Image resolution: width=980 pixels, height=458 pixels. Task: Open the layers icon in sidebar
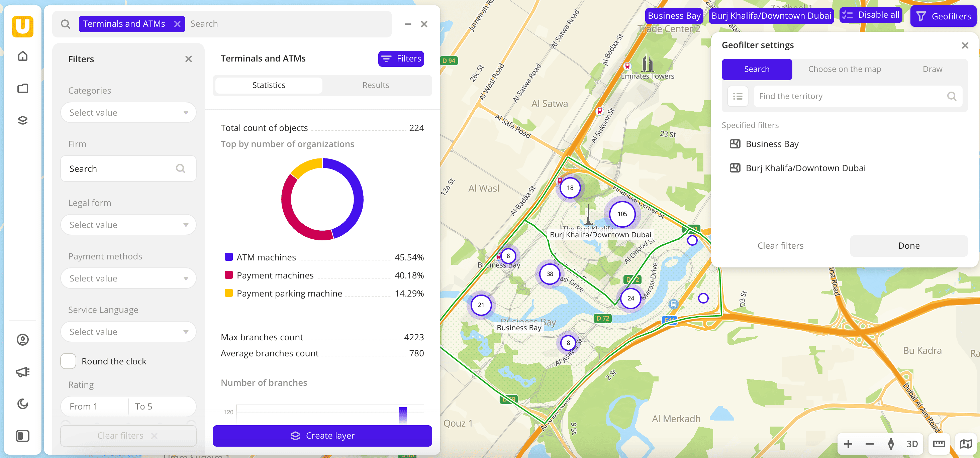click(23, 121)
